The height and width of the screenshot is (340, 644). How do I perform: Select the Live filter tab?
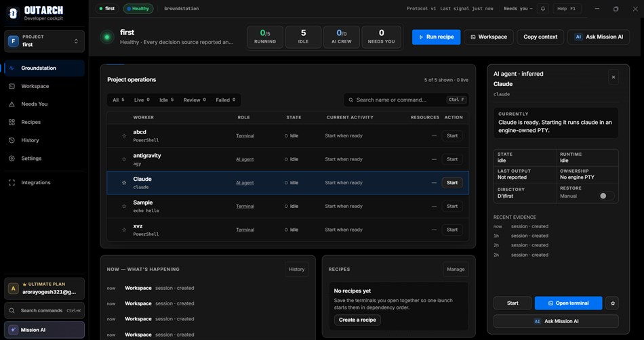142,100
